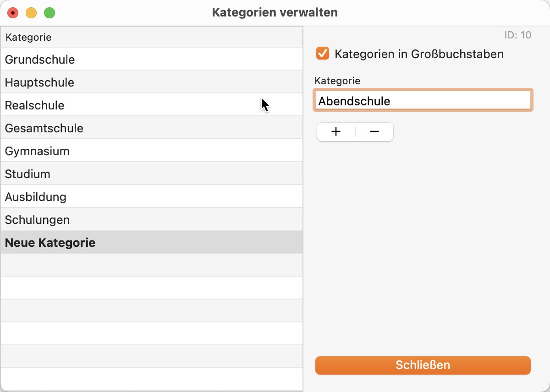Viewport: 550px width, 392px height.
Task: Select the Gesamtschule entry
Action: (152, 128)
